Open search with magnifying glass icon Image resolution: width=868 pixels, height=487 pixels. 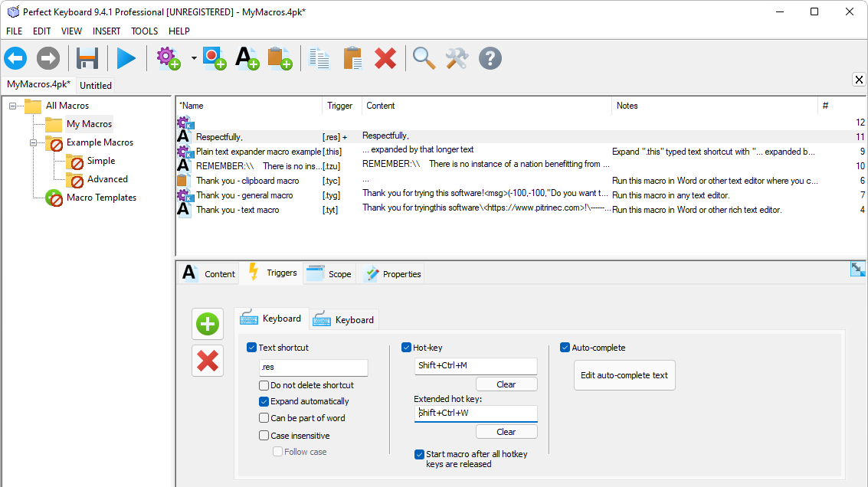point(424,58)
